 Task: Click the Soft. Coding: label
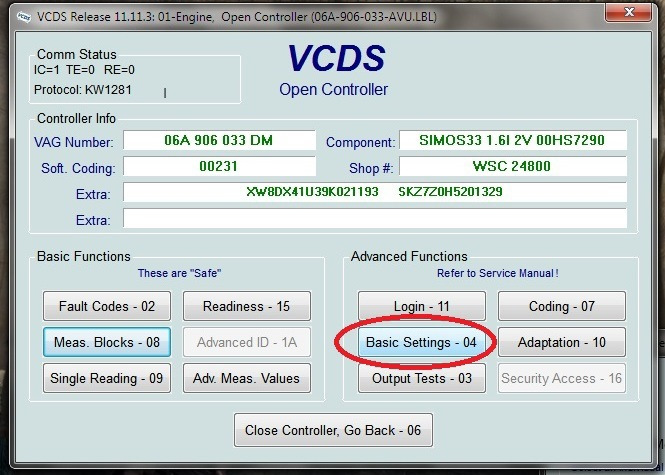click(78, 169)
